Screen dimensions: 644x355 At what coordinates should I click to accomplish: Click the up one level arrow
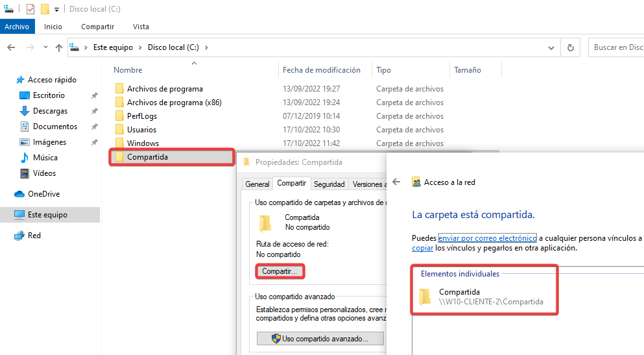pos(59,47)
